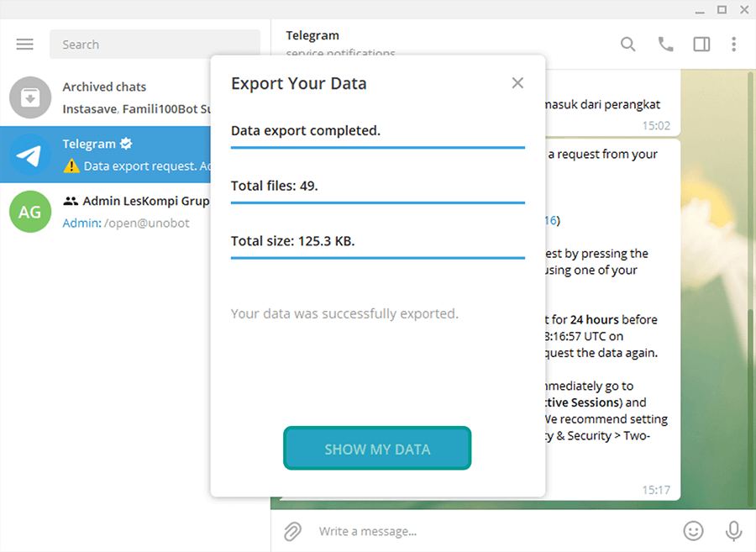Open the emoji picker smiley
Viewport: 756px width, 552px height.
coord(693,531)
